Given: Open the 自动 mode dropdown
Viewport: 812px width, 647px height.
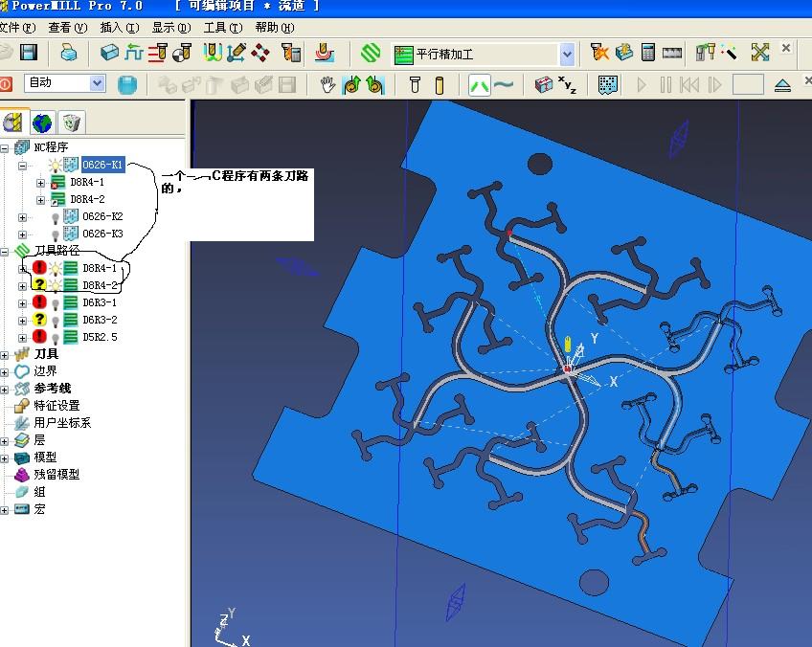Looking at the screenshot, I should click(97, 83).
